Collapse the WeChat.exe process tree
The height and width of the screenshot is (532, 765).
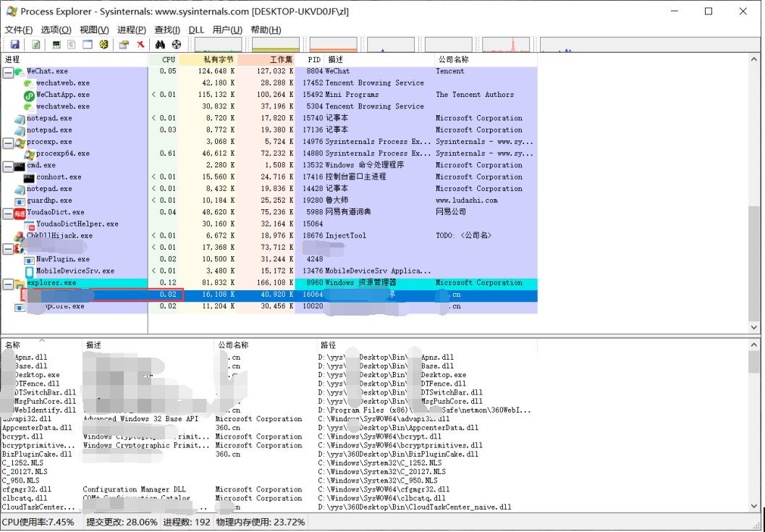point(8,72)
